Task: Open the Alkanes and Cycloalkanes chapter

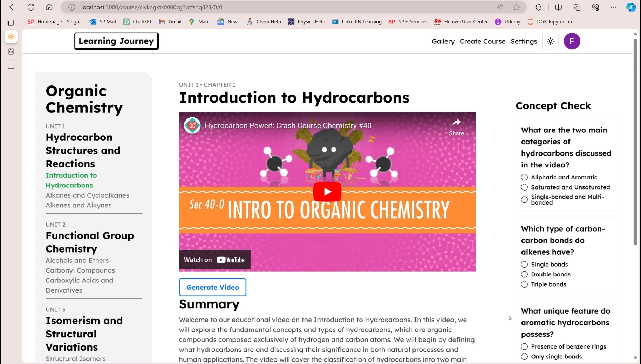Action: pos(87,195)
